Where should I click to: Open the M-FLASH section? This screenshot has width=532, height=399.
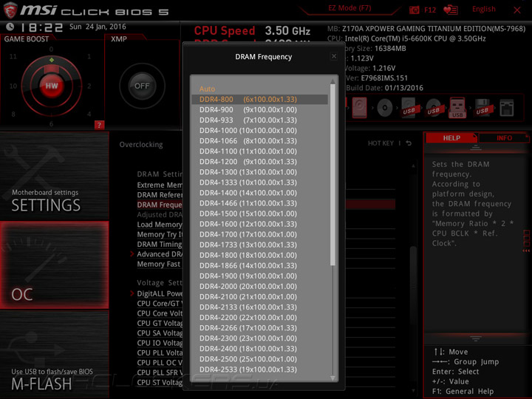click(54, 355)
